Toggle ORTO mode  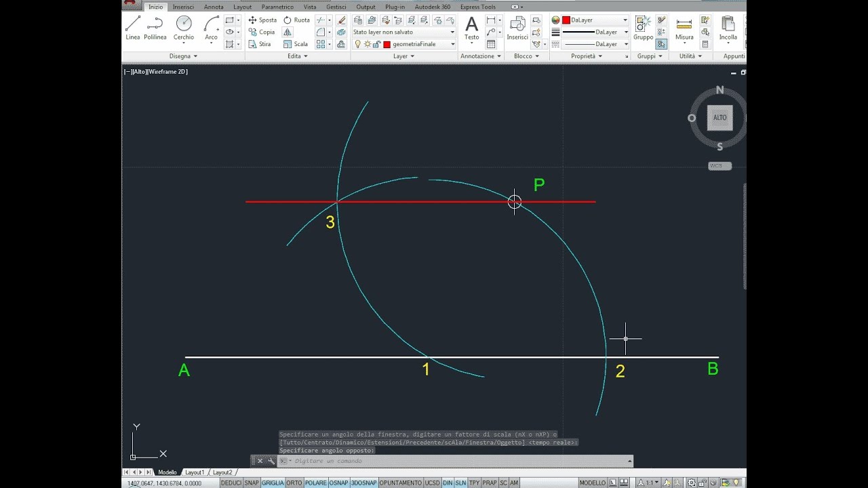click(294, 483)
